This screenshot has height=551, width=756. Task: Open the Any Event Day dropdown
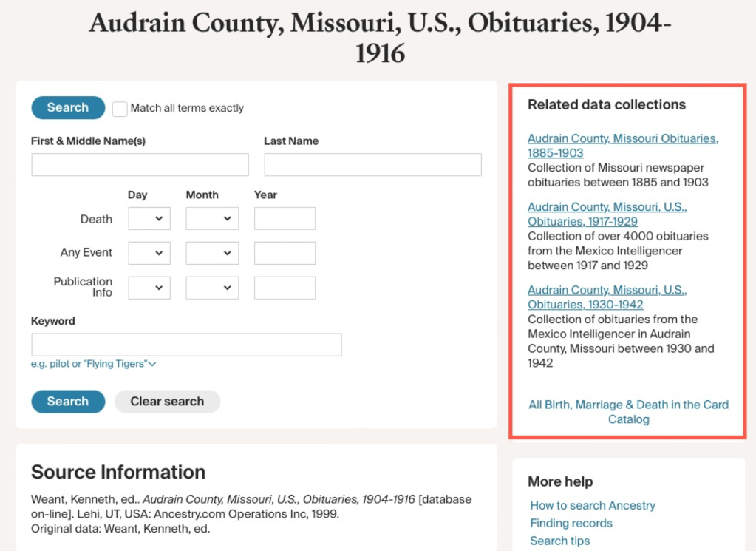tap(149, 253)
